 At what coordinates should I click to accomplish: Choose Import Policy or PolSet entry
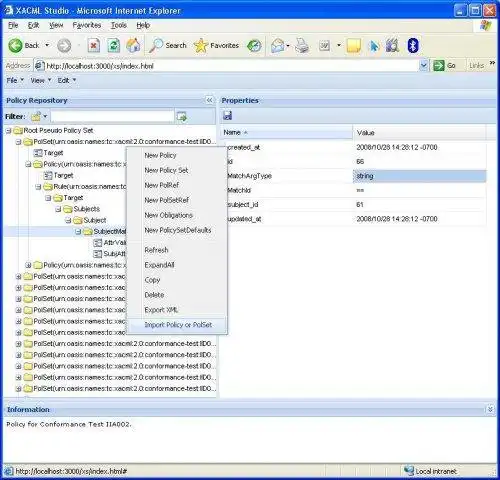coord(177,325)
